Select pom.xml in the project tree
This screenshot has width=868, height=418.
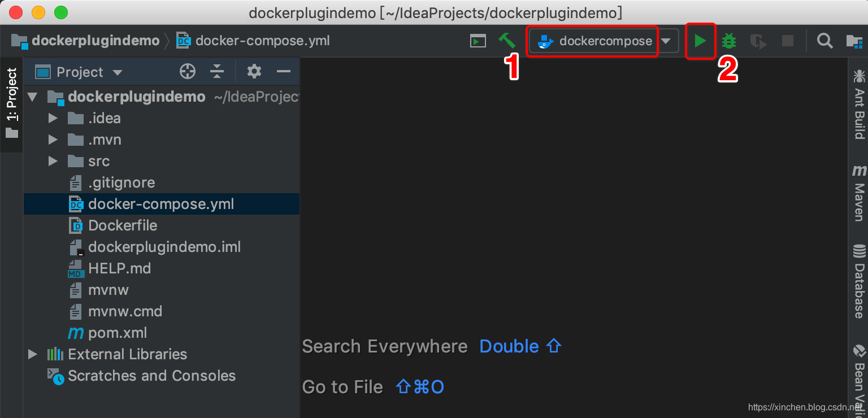(118, 333)
